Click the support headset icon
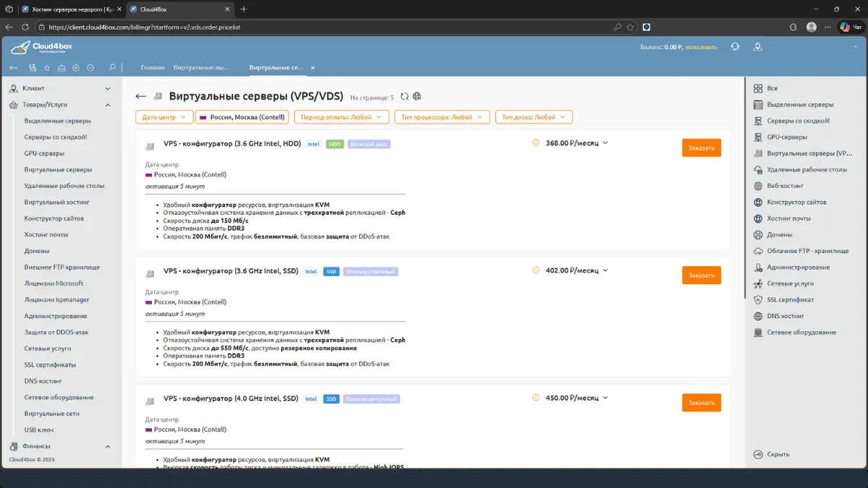This screenshot has height=488, width=868. coord(735,47)
